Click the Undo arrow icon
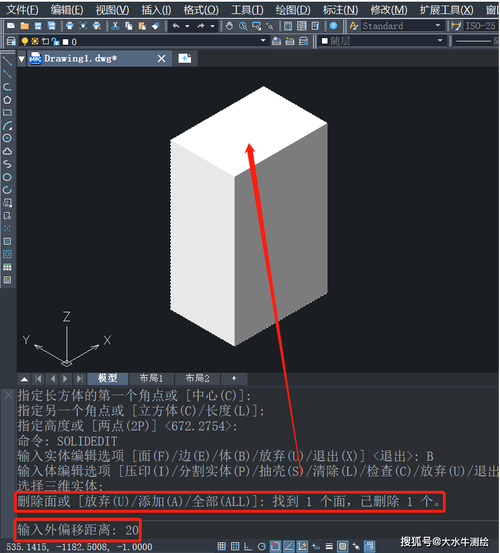The image size is (500, 553). pos(176,26)
